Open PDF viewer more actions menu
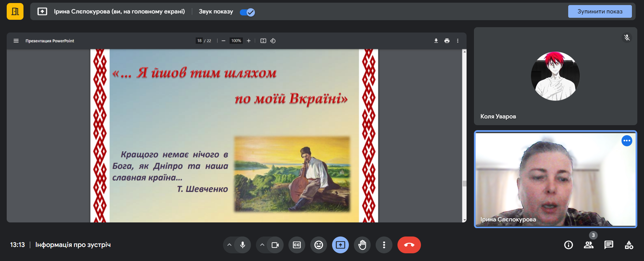 click(x=458, y=41)
